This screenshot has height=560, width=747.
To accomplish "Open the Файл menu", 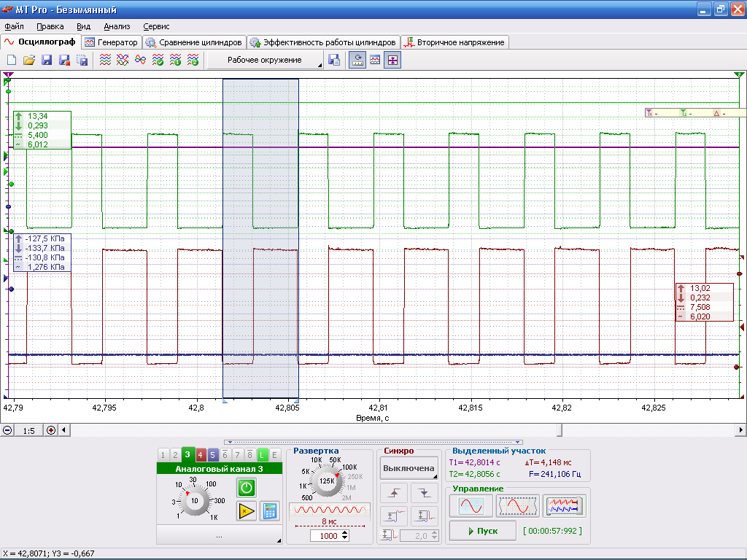I will point(15,27).
